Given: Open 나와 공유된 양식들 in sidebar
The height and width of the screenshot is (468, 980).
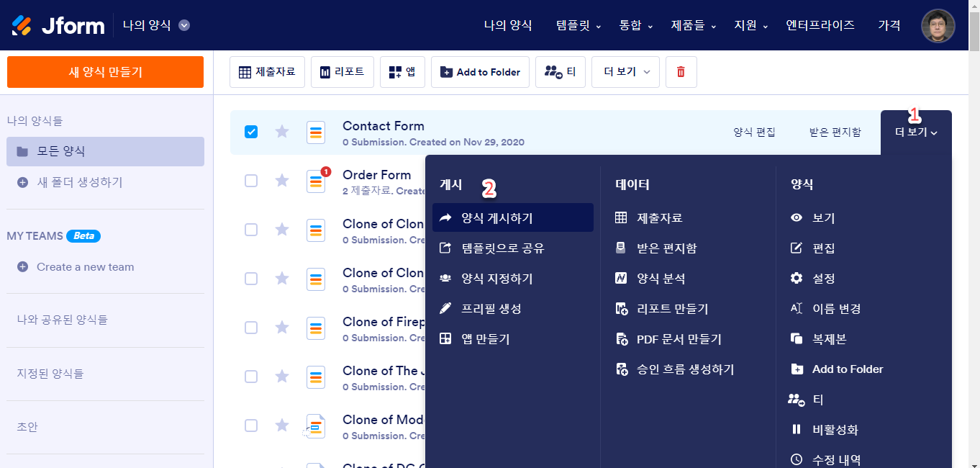Looking at the screenshot, I should coord(62,319).
